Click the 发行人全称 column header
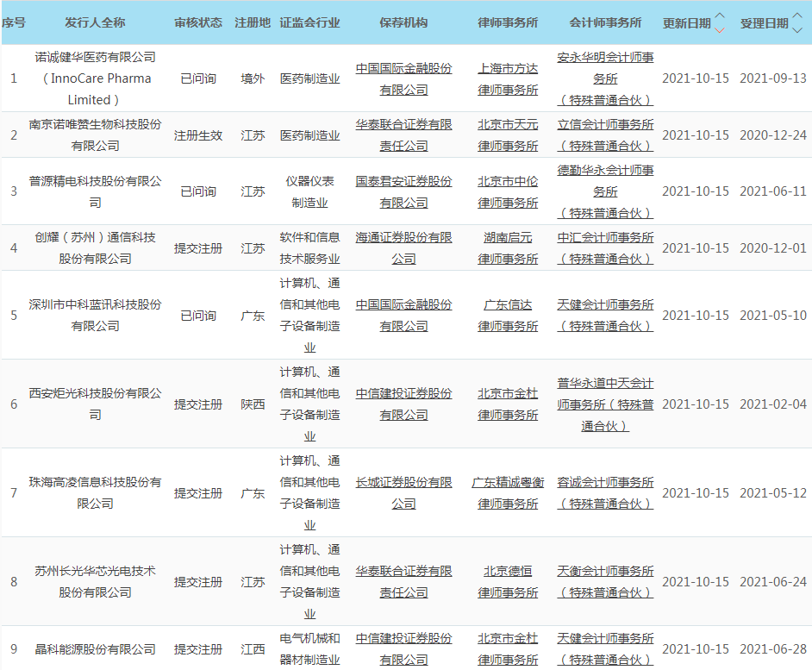The height and width of the screenshot is (670, 812). [x=95, y=23]
